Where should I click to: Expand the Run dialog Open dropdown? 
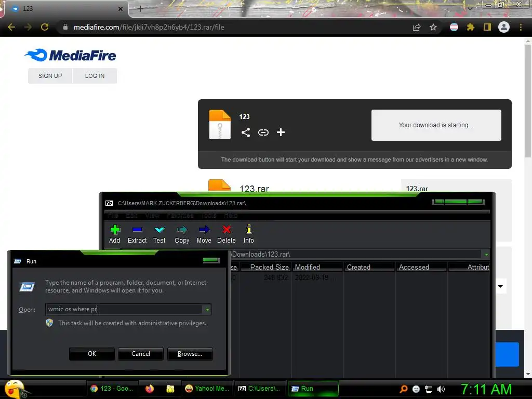207,309
